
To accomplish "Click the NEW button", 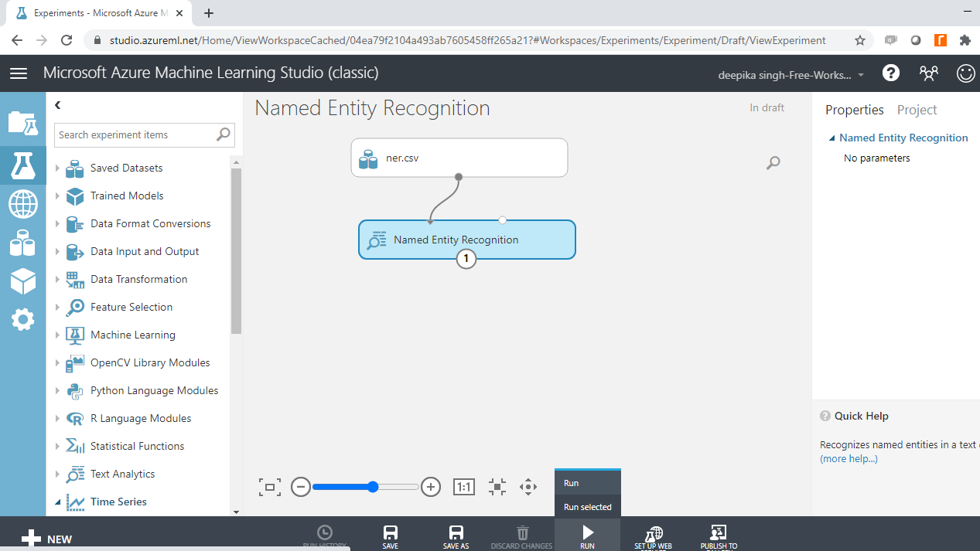I will pyautogui.click(x=47, y=539).
